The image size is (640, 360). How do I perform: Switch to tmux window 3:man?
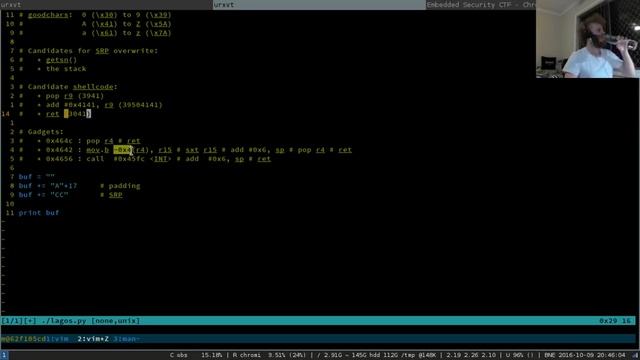pos(127,339)
